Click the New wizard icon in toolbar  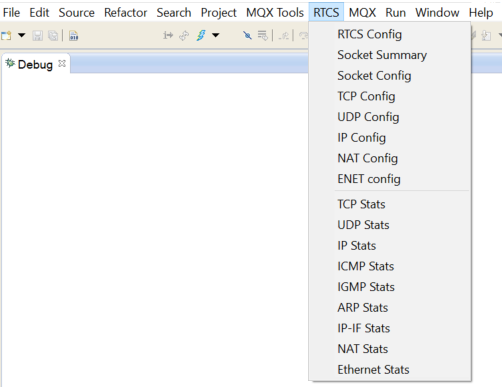click(6, 35)
